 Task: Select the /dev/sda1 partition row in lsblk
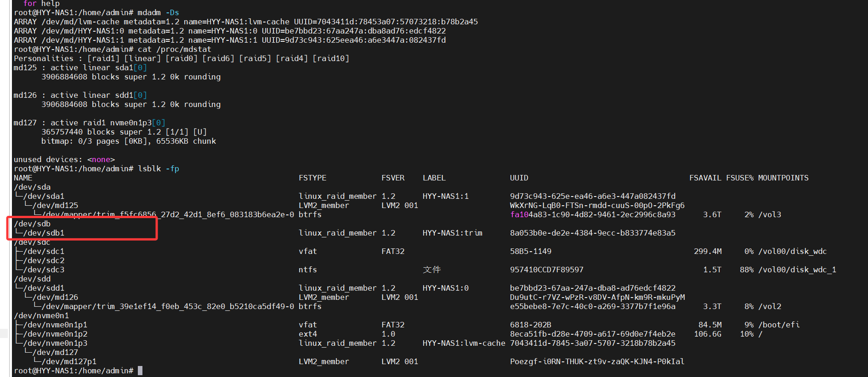[44, 196]
